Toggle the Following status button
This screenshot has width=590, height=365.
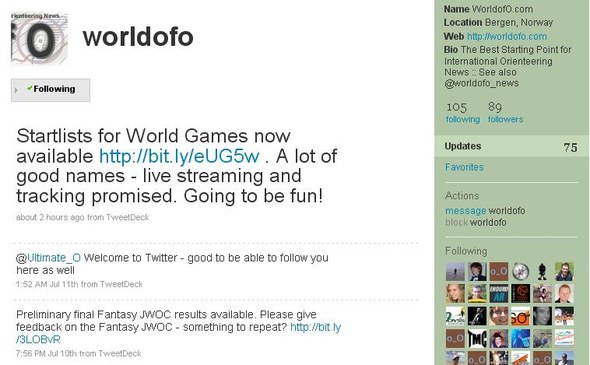point(50,90)
